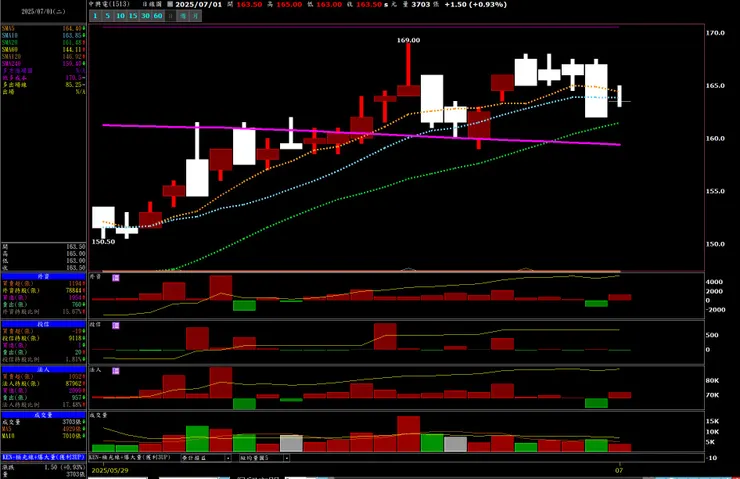Click the SMA60 value 144.11
The height and width of the screenshot is (479, 740).
73,50
